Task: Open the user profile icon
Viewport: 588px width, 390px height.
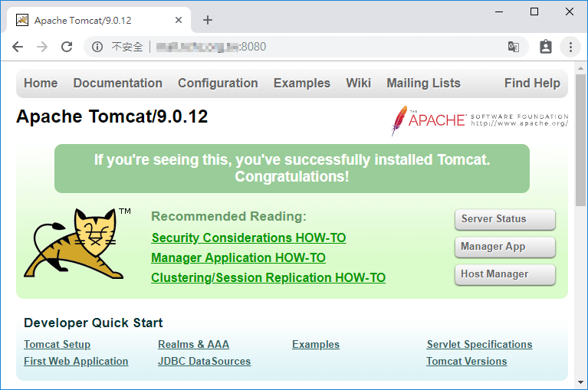Action: (x=546, y=47)
